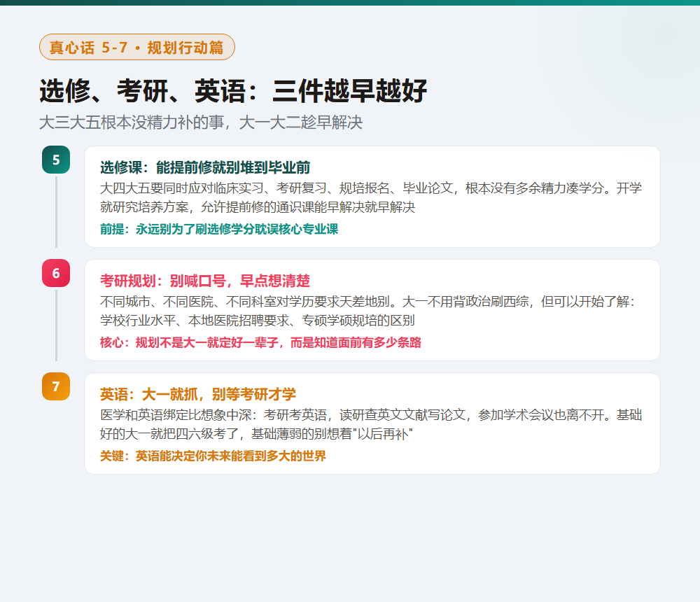This screenshot has width=700, height=602.
Task: Click the red number 6 badge
Action: coord(56,273)
